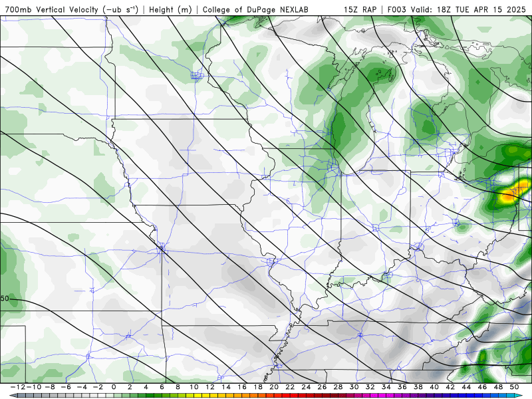The width and height of the screenshot is (532, 399).
Task: Click the "40" color scale label
Action: tap(434, 387)
